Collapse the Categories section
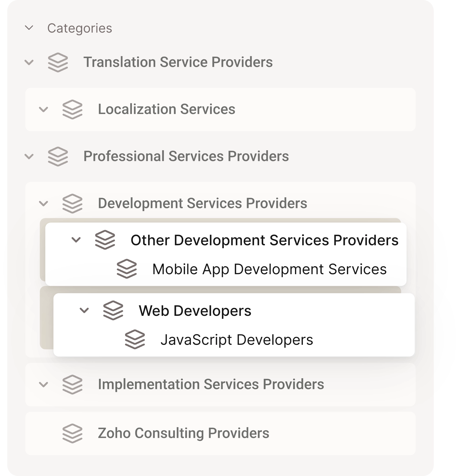This screenshot has height=476, width=460. (29, 28)
